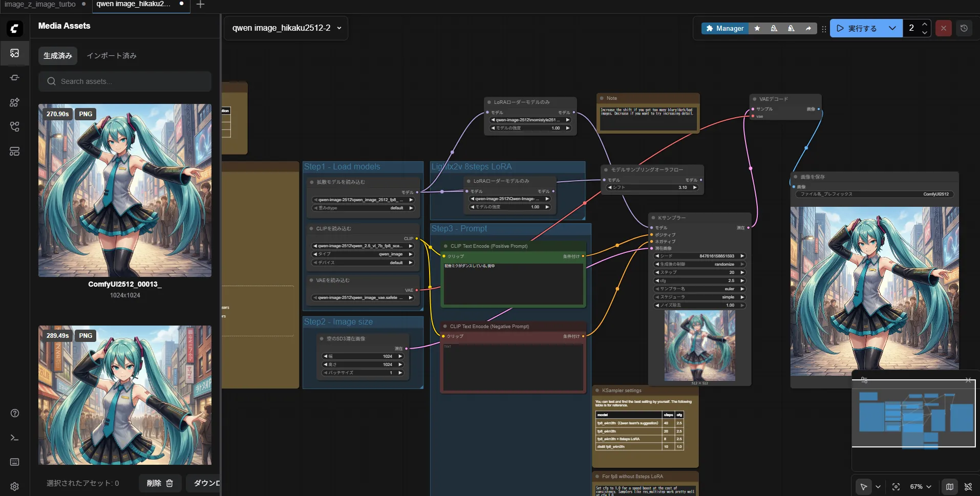Expand the run button options dropdown
This screenshot has width=980, height=496.
[x=892, y=28]
